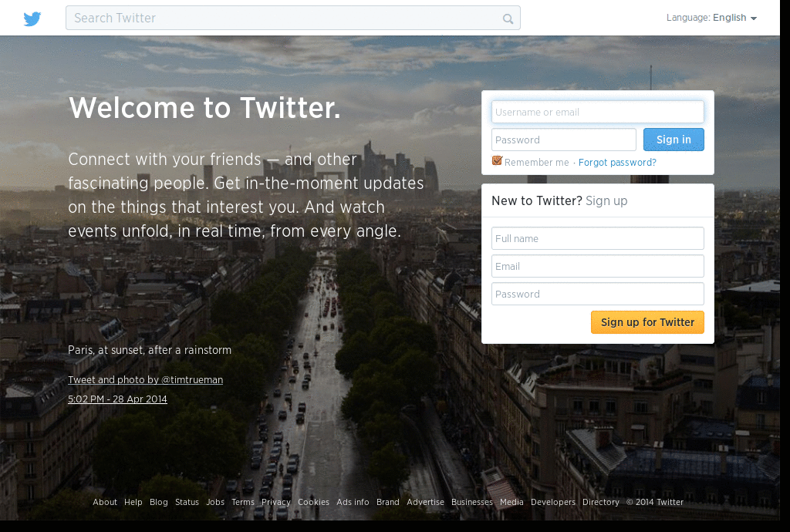Click the sign-up Email field

[x=598, y=266]
